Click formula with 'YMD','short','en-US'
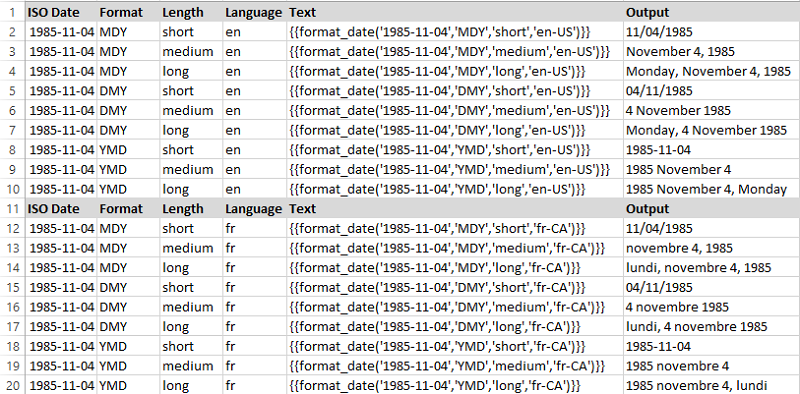This screenshot has height=394, width=800. tap(455, 150)
